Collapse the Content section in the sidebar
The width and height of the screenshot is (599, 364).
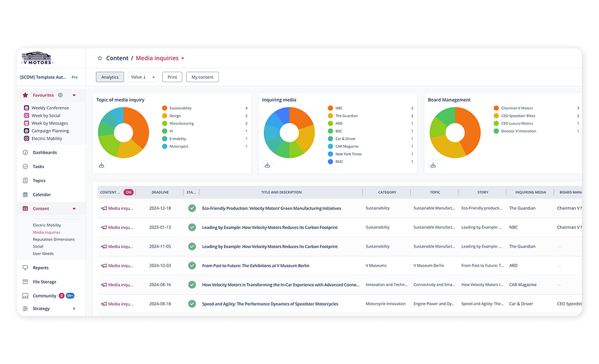click(74, 208)
